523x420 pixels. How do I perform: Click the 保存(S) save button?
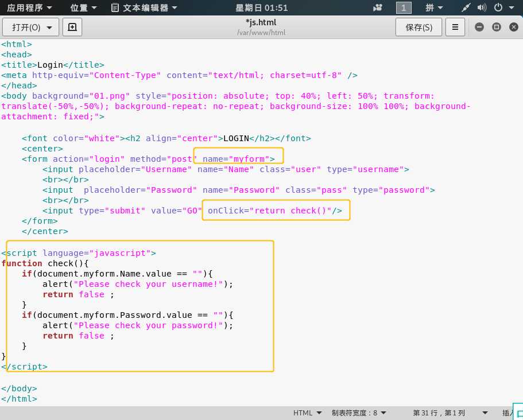pos(419,27)
